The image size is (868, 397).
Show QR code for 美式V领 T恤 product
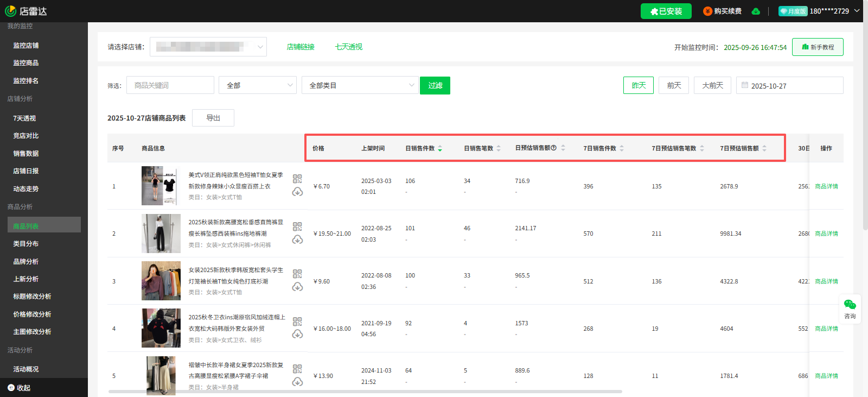(x=297, y=179)
